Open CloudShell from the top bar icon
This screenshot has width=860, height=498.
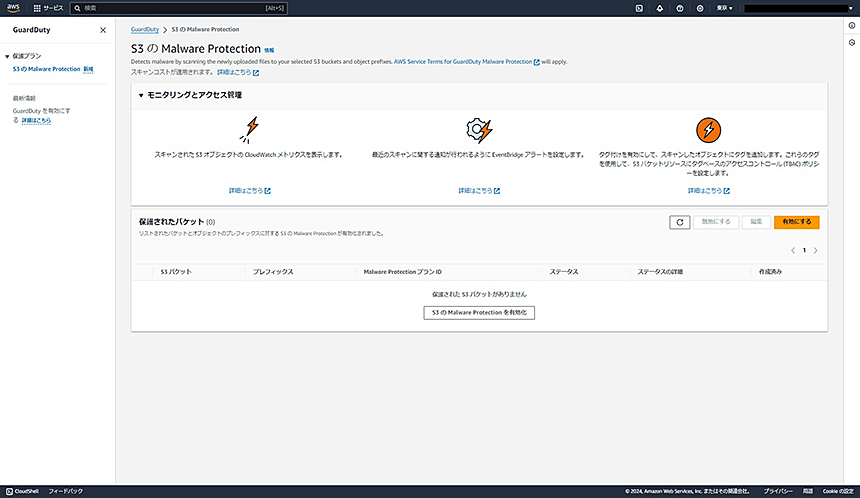click(x=639, y=8)
